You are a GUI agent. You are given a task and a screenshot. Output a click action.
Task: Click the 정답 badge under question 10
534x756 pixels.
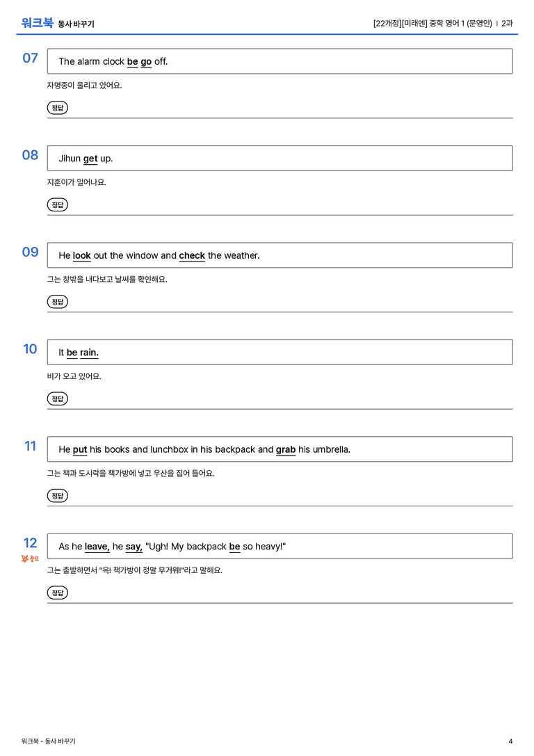coord(57,399)
